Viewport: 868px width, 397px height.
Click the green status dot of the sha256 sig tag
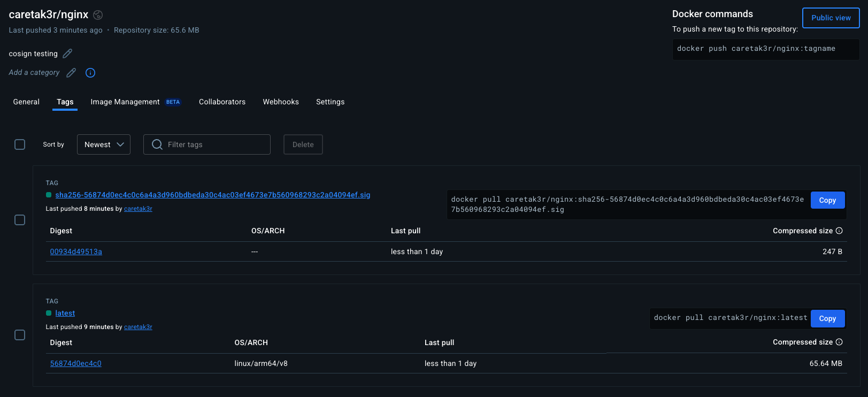coord(49,195)
